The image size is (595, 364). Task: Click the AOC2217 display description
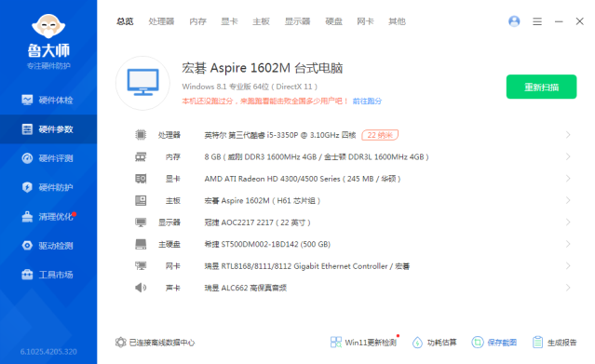tap(257, 222)
